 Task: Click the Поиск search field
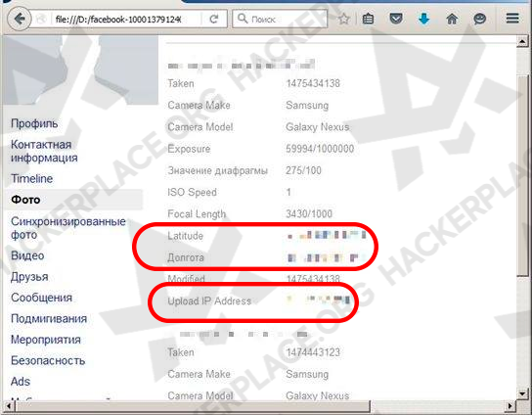pyautogui.click(x=280, y=19)
